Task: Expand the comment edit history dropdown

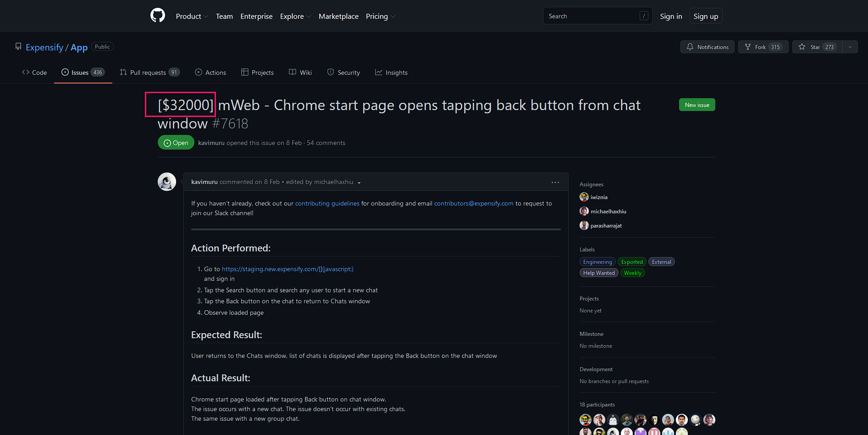Action: pos(323,182)
